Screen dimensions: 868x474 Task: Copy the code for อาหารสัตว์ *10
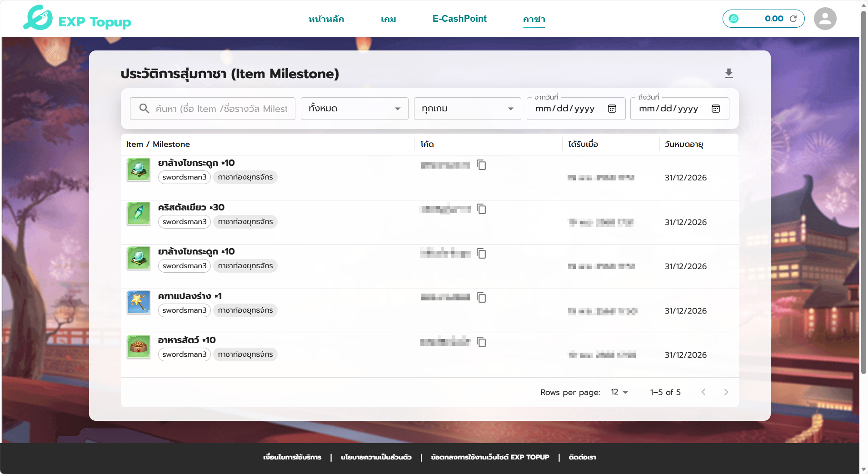pyautogui.click(x=481, y=342)
